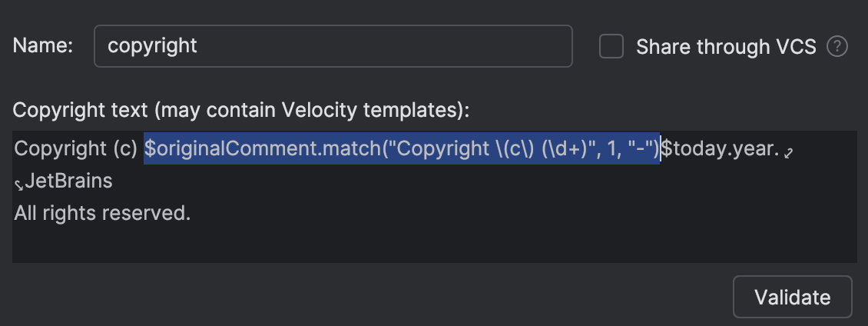Place cursor on the JetBrains text
868x326 pixels.
pyautogui.click(x=69, y=181)
